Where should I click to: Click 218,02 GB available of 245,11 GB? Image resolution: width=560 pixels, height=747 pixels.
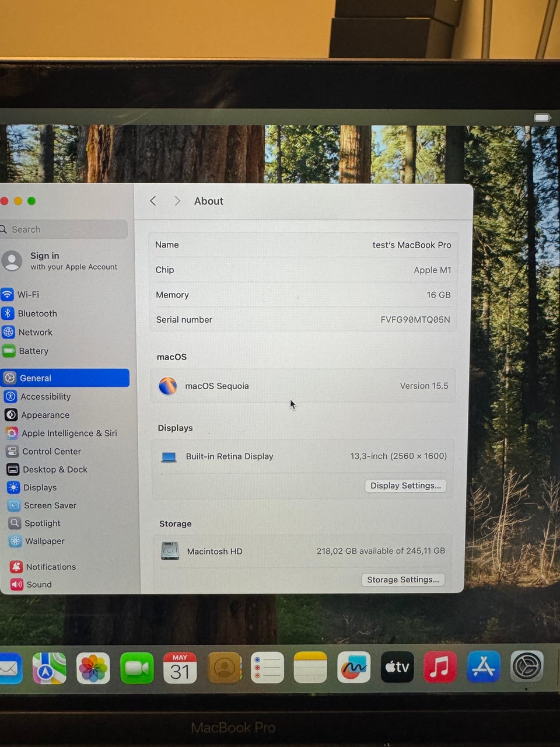tap(380, 551)
